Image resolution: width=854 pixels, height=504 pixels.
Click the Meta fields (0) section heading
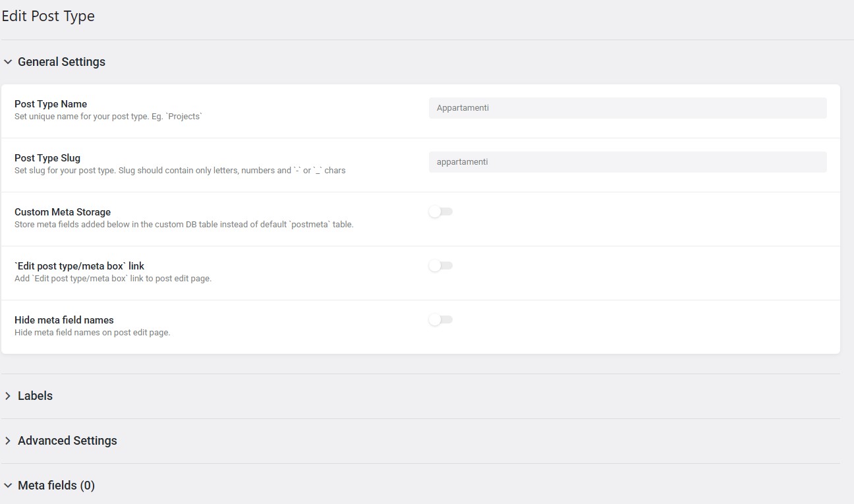56,486
